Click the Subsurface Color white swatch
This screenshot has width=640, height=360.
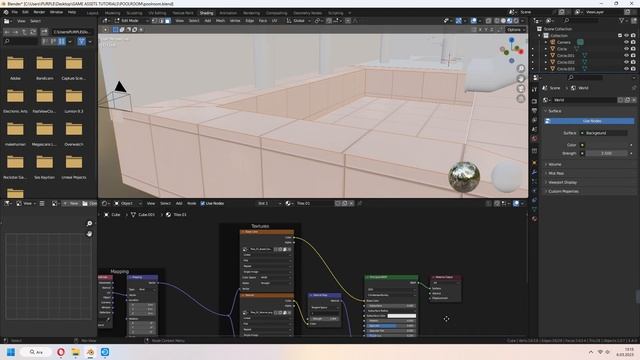(x=402, y=316)
